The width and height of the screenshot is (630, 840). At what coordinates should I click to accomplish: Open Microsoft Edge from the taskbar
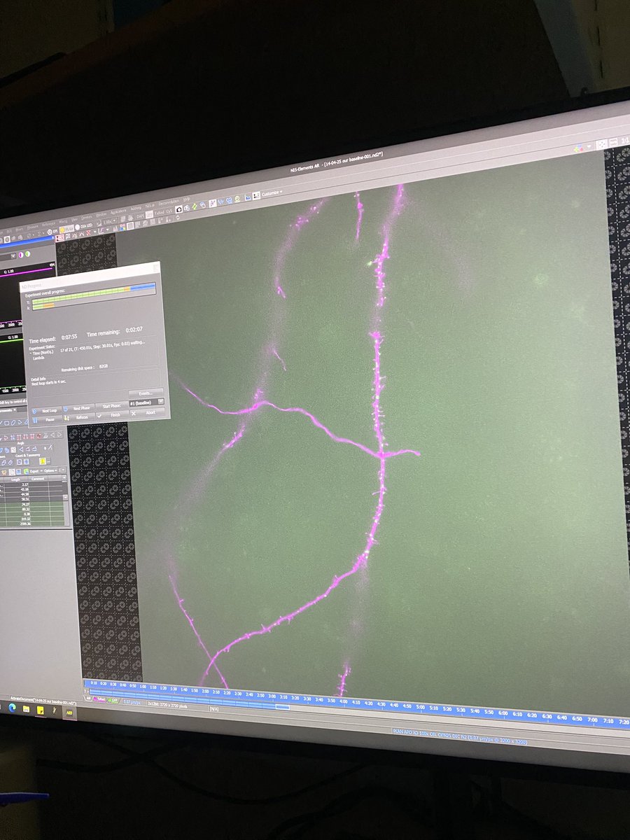point(12,707)
